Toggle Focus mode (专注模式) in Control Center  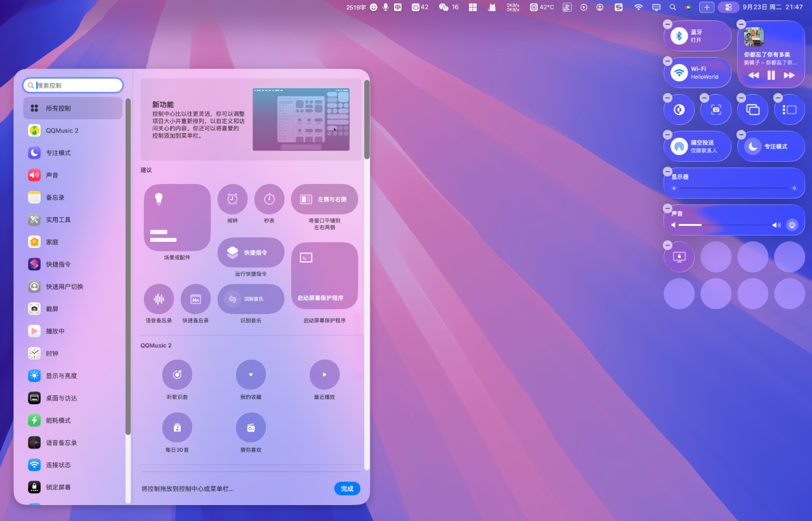[x=752, y=147]
